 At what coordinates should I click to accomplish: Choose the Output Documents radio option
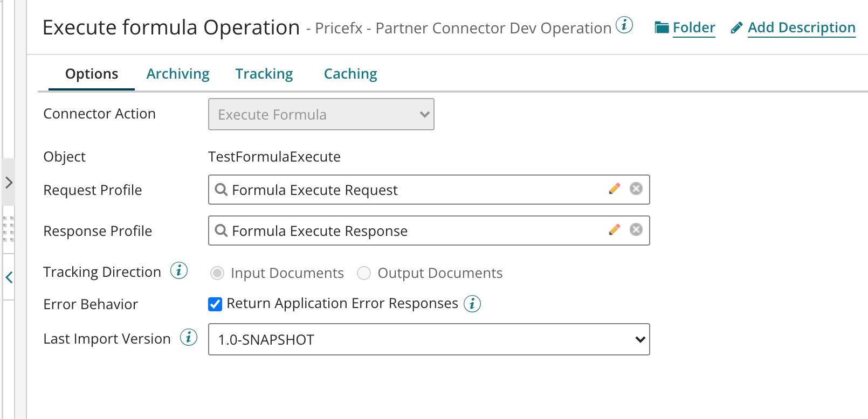tap(364, 274)
